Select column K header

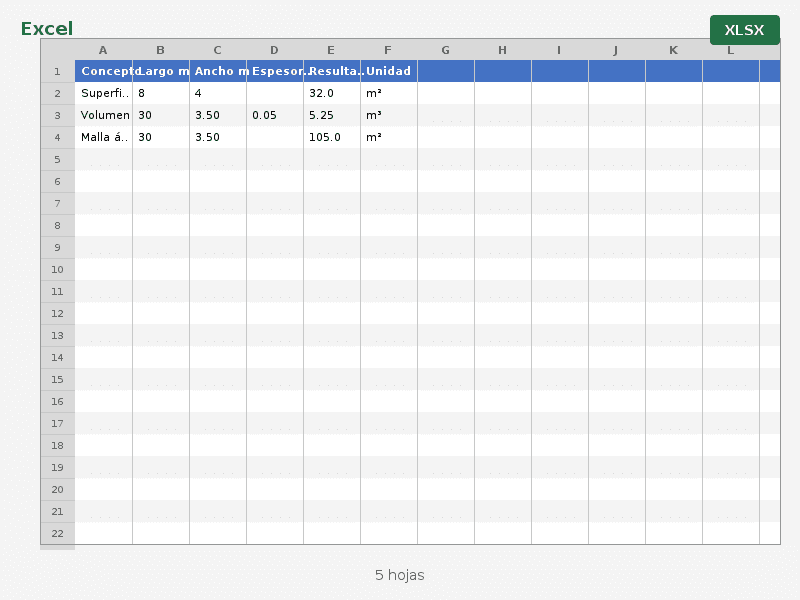pyautogui.click(x=674, y=50)
